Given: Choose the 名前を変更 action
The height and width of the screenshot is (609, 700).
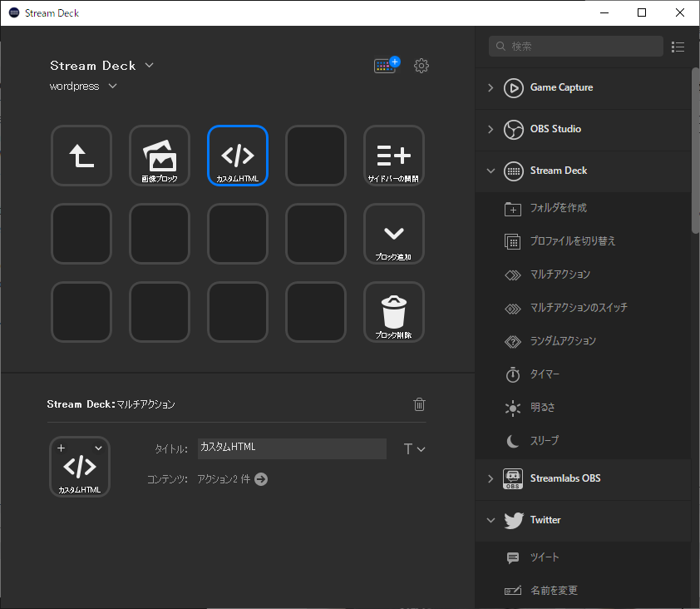Looking at the screenshot, I should [x=583, y=591].
